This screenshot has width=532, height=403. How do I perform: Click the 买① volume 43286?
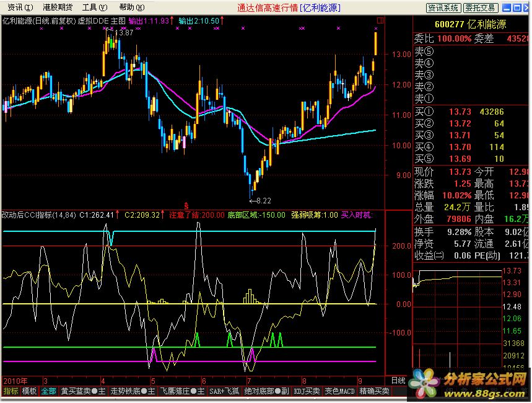pyautogui.click(x=492, y=112)
